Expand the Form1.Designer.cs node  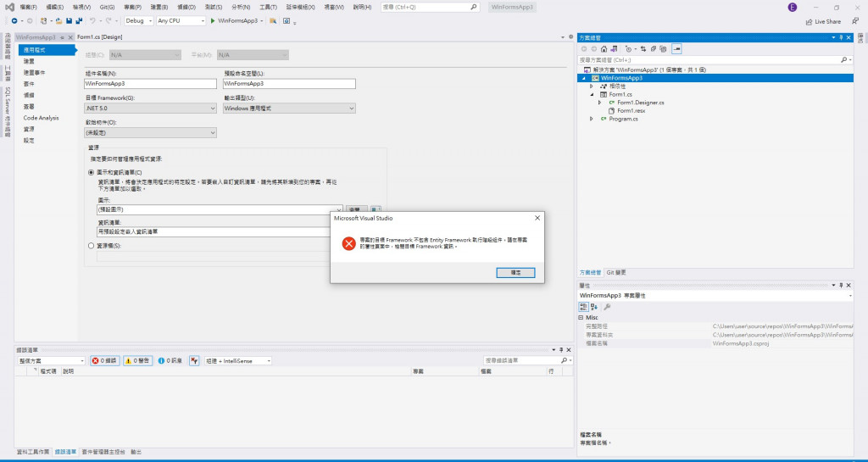click(599, 103)
